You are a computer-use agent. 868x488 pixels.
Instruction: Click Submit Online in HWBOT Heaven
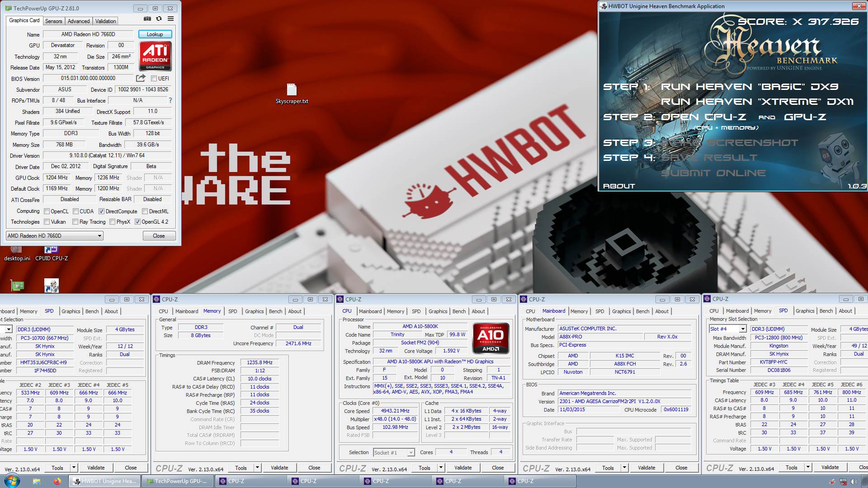[713, 173]
